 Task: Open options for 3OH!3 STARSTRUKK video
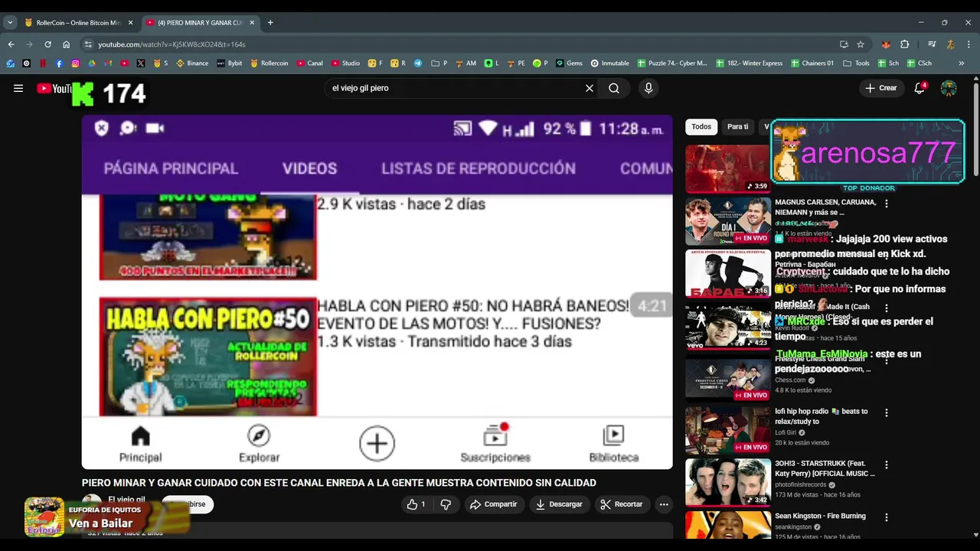(887, 465)
